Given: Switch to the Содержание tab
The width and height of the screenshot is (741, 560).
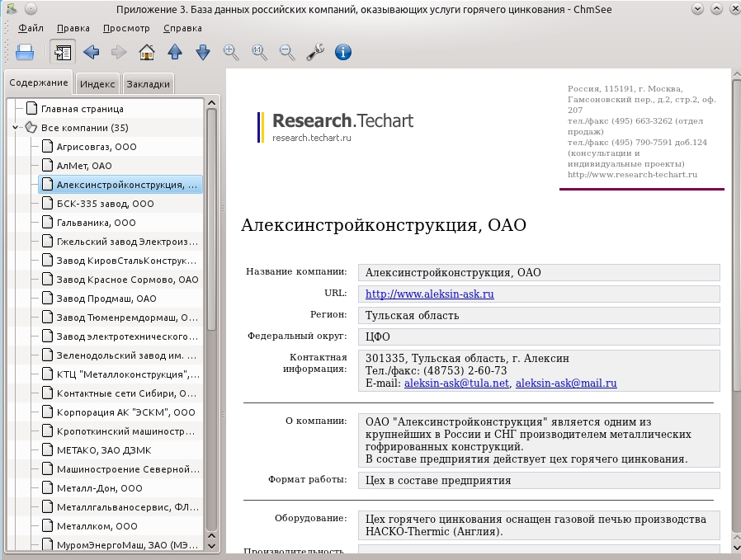Looking at the screenshot, I should pos(39,82).
